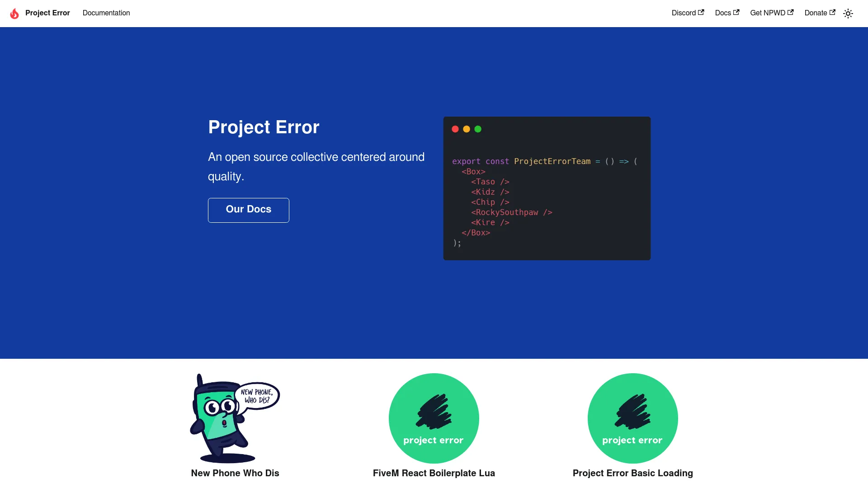Click the green dot in code window
This screenshot has height=488, width=868.
[x=478, y=129]
